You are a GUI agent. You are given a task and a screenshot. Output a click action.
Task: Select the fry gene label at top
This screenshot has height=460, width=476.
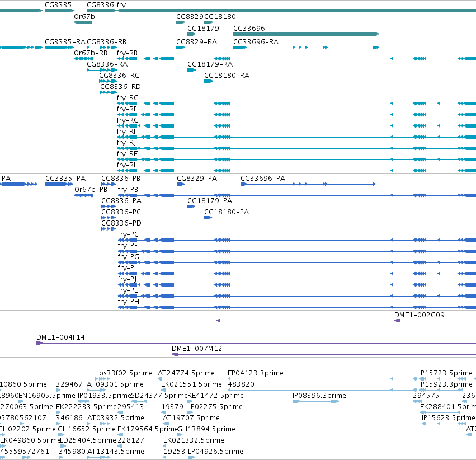point(121,5)
